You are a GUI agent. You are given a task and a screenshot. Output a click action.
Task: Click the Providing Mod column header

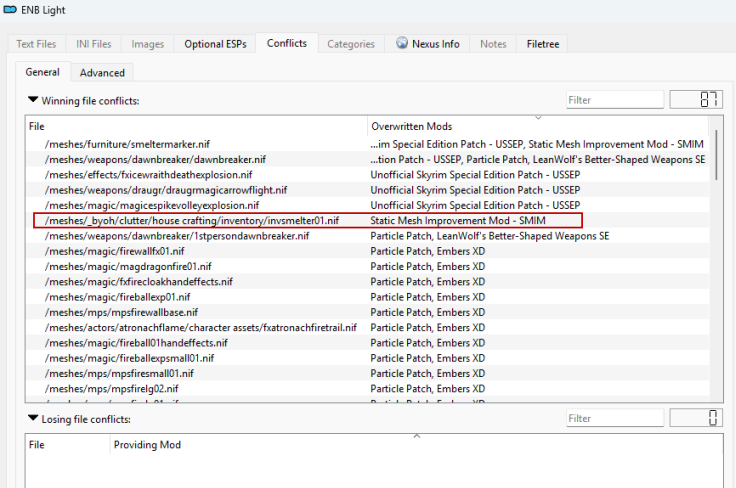tap(147, 444)
